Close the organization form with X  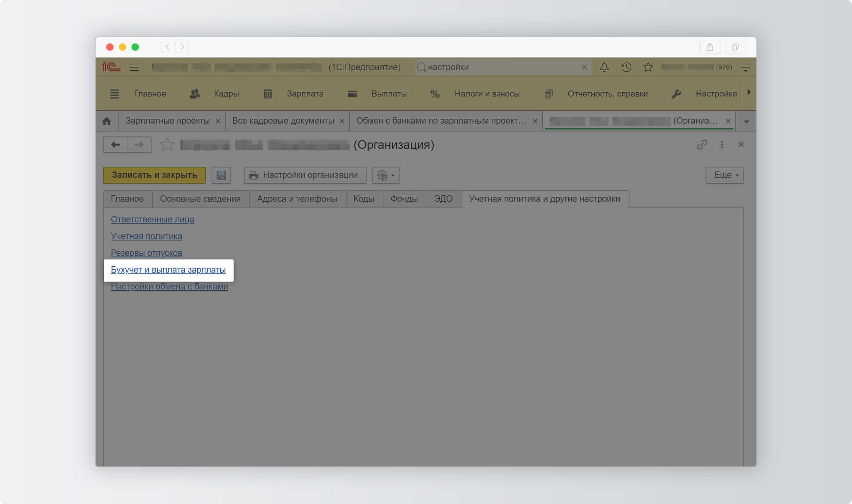click(741, 144)
